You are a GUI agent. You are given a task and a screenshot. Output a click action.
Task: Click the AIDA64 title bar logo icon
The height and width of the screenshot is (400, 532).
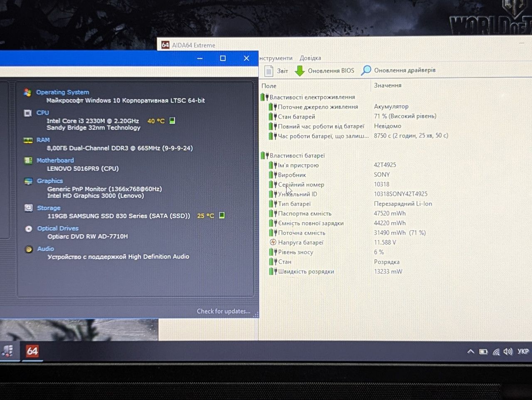point(165,45)
